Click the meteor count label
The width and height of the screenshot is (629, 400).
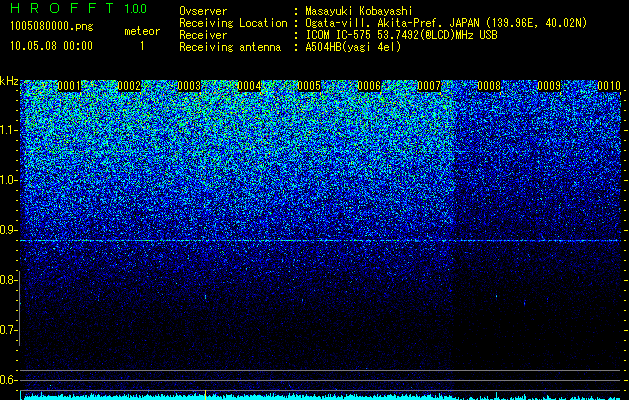(142, 31)
